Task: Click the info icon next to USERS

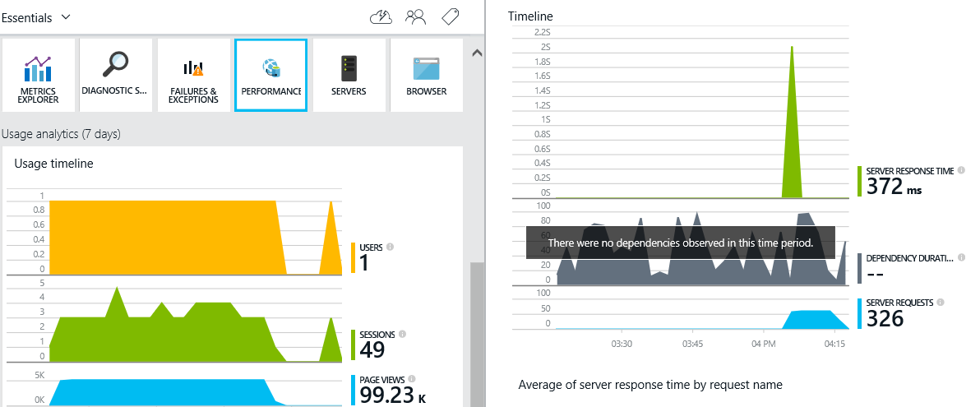Action: coord(390,247)
